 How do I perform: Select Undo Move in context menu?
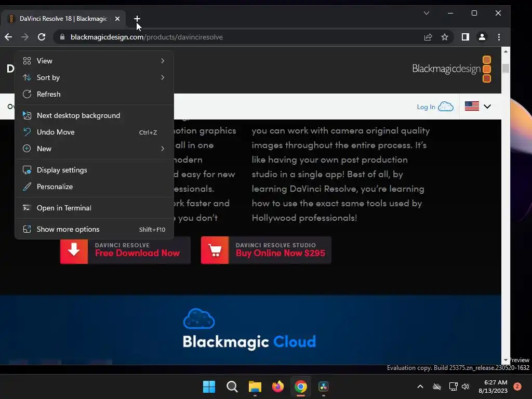click(94, 132)
